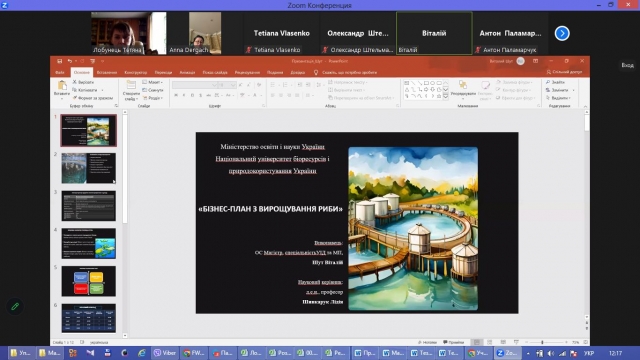
Task: Start slideshow from beginning quick access icon
Action: click(x=93, y=61)
